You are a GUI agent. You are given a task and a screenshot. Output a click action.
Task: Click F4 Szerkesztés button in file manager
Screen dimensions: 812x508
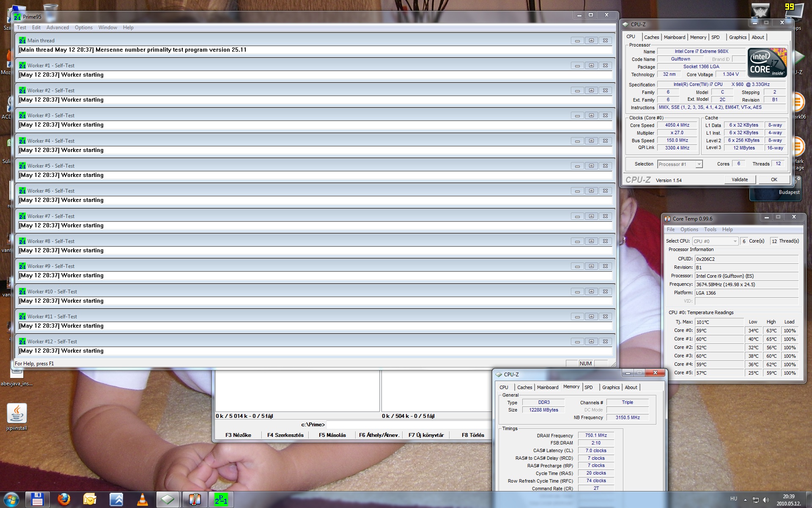[285, 435]
